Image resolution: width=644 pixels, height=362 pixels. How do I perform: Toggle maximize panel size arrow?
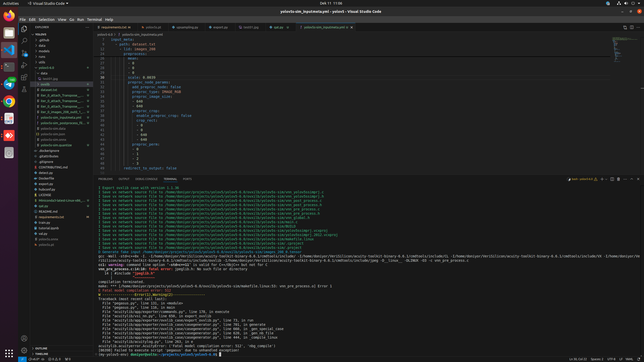point(632,179)
